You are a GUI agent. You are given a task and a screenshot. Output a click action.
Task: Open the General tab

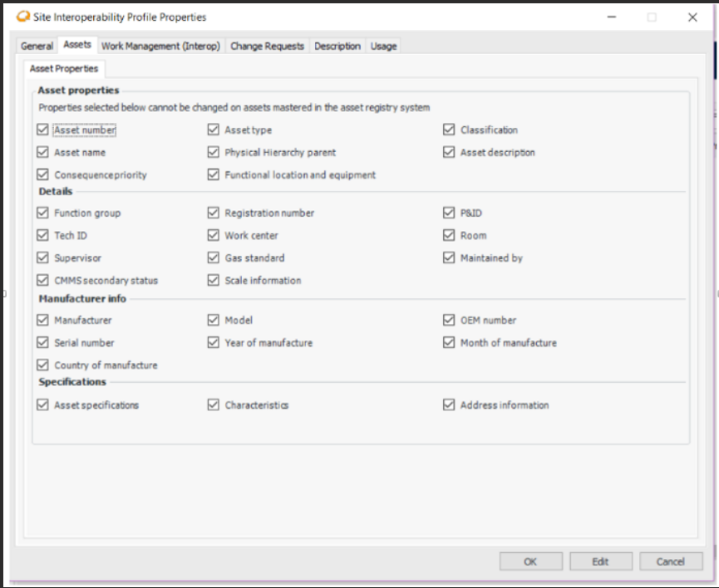click(37, 46)
